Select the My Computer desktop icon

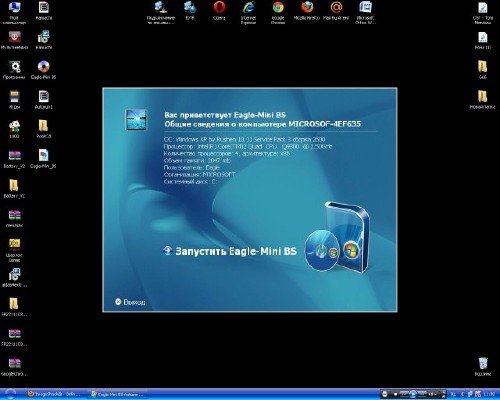tap(14, 13)
